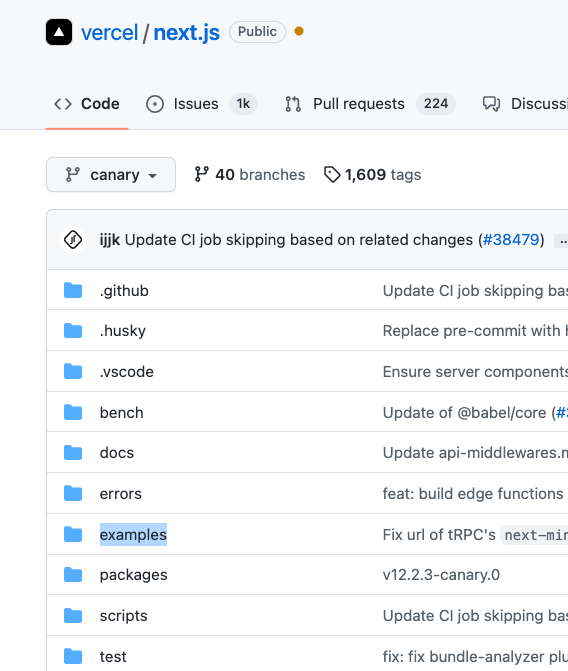
Task: Click the caret arrow on canary button
Action: tap(152, 175)
